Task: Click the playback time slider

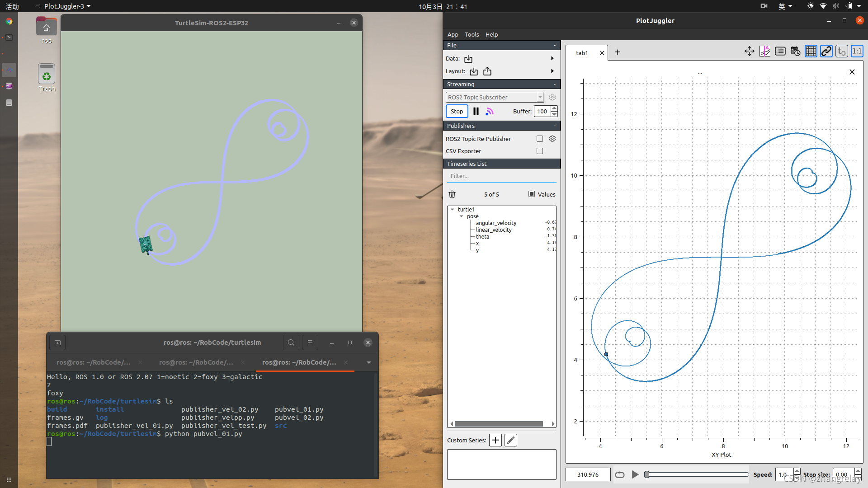Action: coord(697,474)
